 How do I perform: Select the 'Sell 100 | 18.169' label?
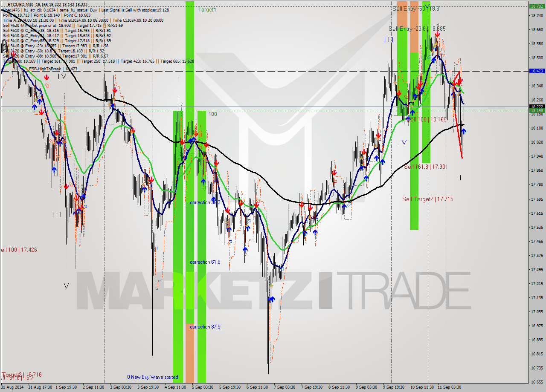(x=427, y=119)
